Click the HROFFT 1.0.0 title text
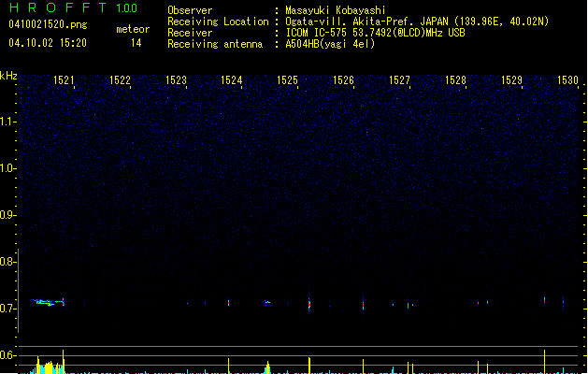Screen dimensions: 588x374 tap(74, 7)
